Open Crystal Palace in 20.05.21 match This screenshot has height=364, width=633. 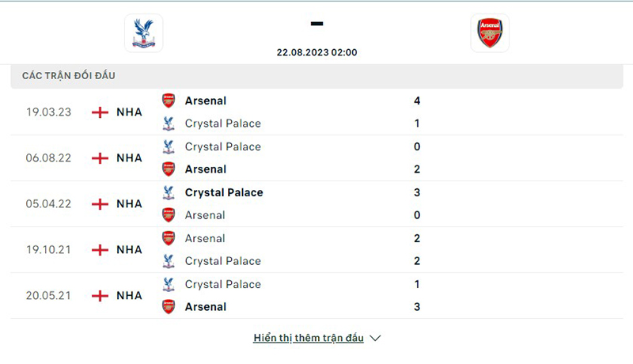tap(222, 284)
